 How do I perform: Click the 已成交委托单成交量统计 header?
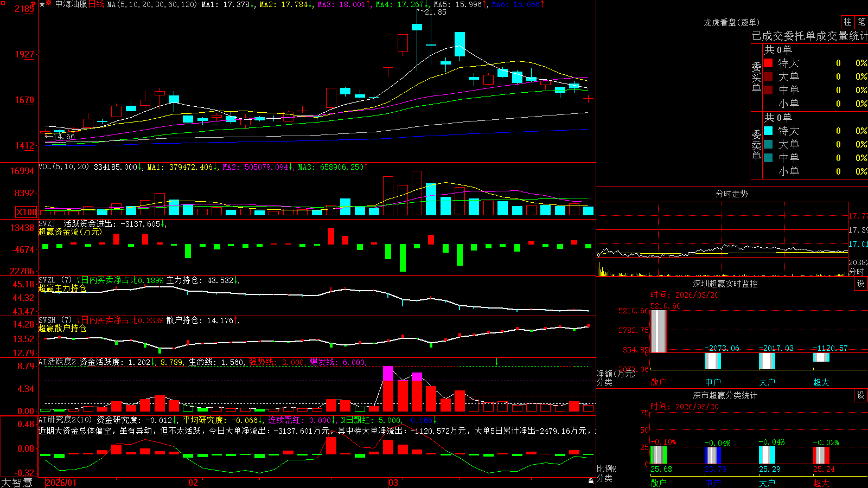809,36
